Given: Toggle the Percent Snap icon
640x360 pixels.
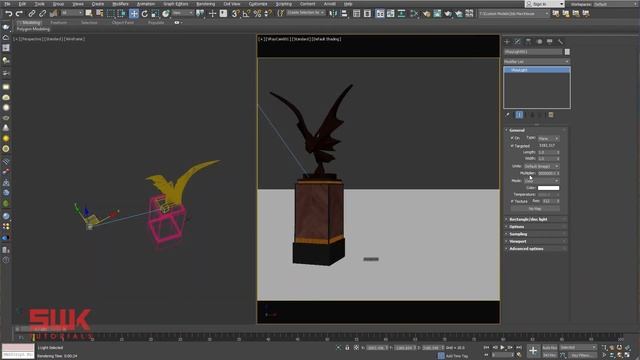Looking at the screenshot, I should [x=257, y=13].
